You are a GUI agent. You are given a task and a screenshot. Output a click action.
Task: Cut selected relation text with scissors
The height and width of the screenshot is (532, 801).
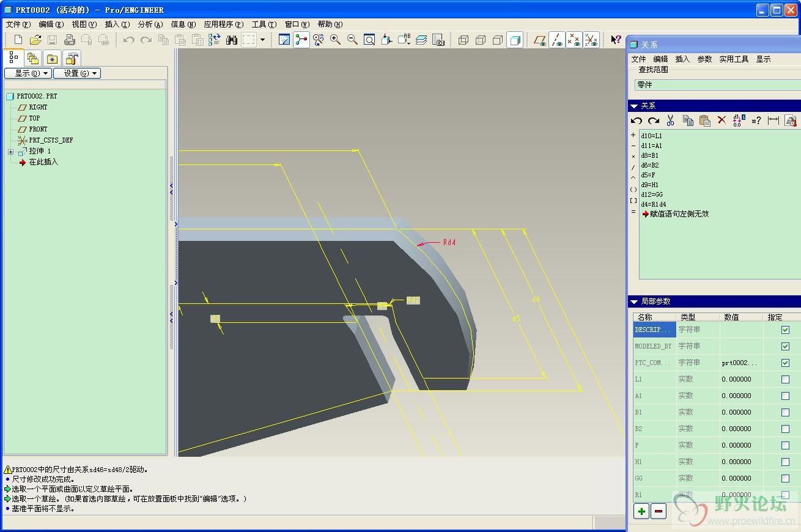click(x=671, y=120)
